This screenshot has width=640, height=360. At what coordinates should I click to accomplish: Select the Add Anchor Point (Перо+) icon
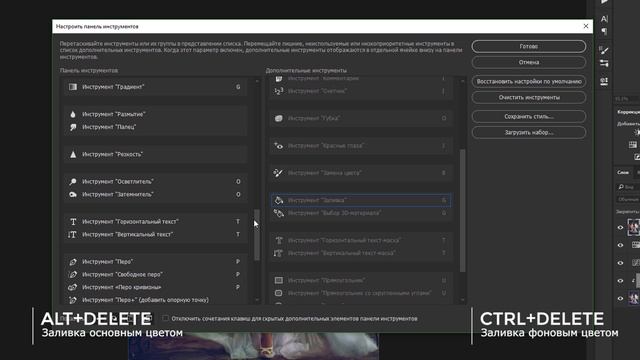(x=73, y=300)
